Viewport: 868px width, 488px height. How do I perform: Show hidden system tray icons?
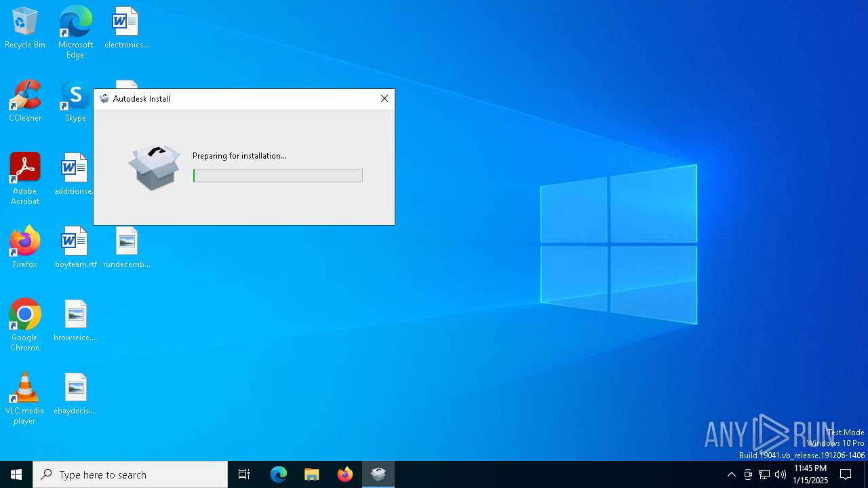tap(731, 474)
